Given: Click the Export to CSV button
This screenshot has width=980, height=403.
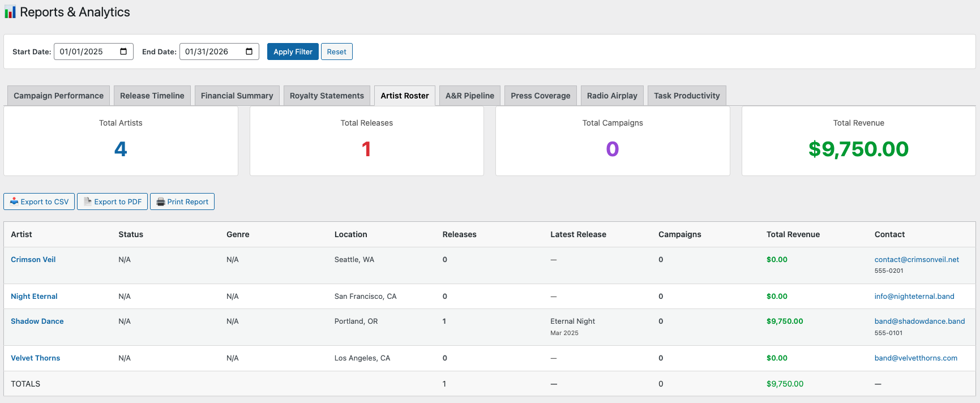Looking at the screenshot, I should pyautogui.click(x=39, y=201).
